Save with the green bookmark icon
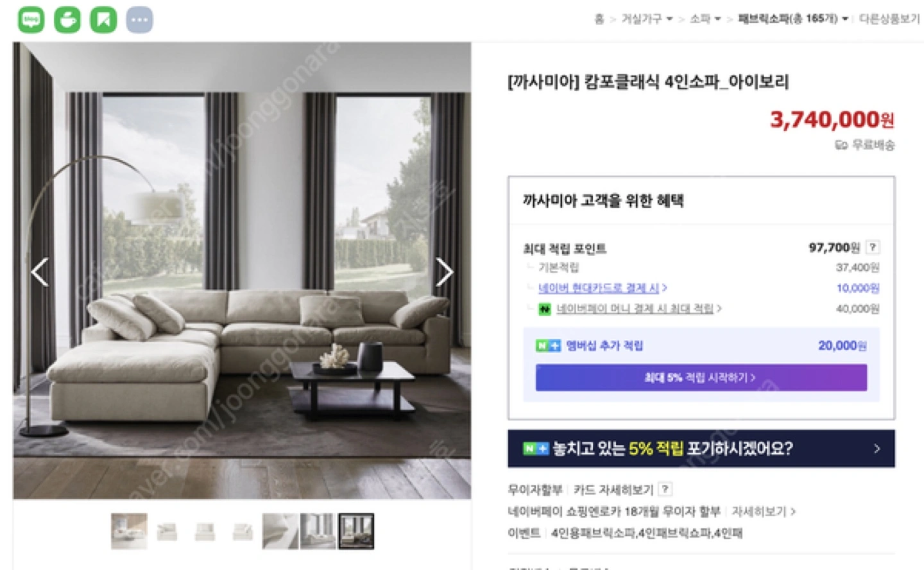924x570 pixels. point(103,20)
